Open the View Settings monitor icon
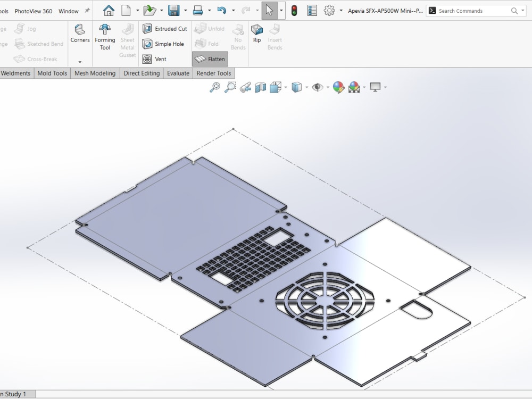This screenshot has height=399, width=532. click(x=375, y=87)
